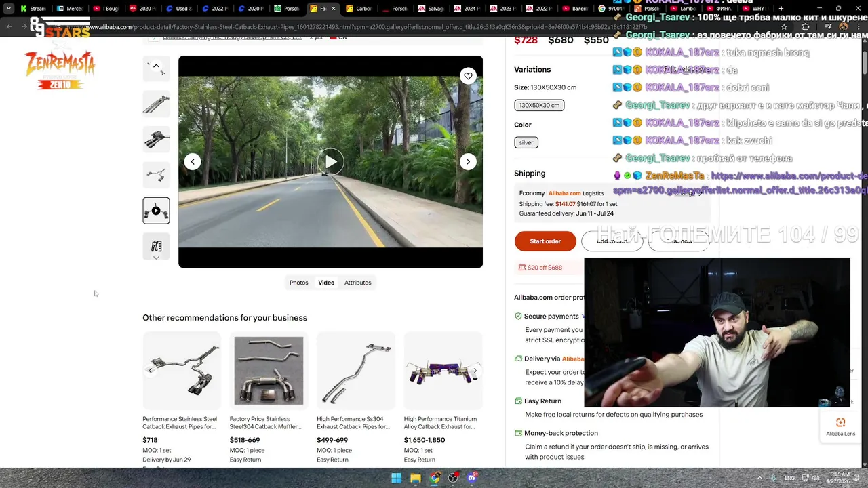Open the Windows Start menu
868x488 pixels.
396,478
